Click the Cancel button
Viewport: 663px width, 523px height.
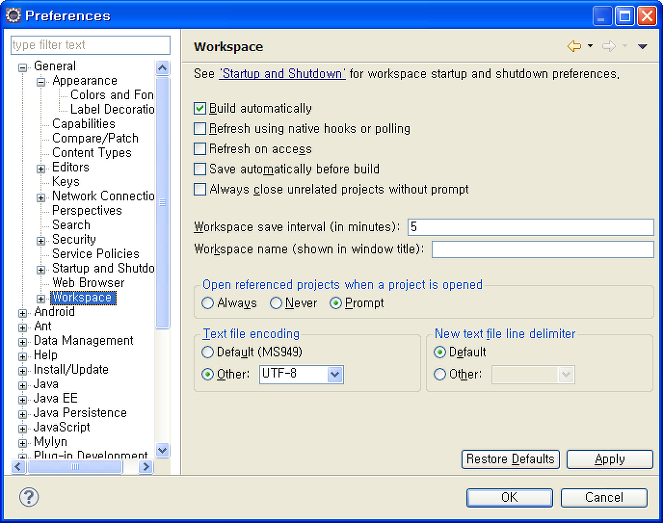604,498
